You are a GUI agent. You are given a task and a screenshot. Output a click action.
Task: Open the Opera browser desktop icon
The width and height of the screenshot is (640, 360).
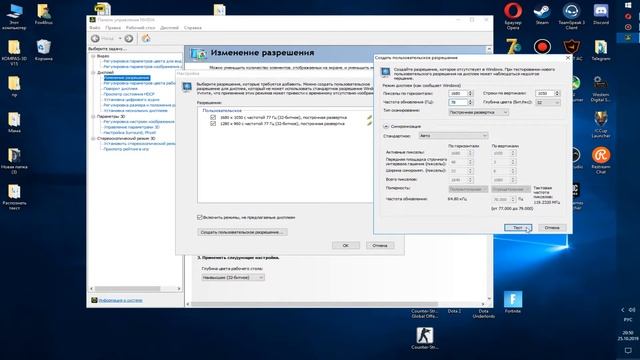[x=513, y=16]
